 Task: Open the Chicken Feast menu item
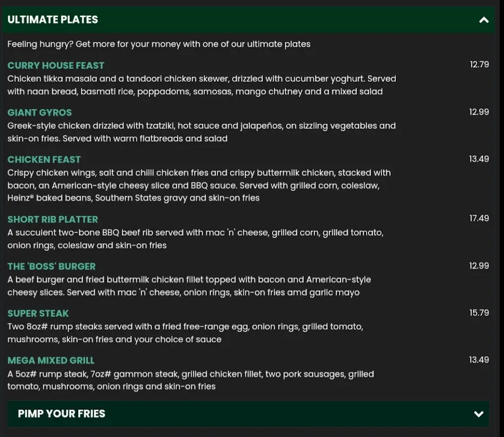pos(44,159)
